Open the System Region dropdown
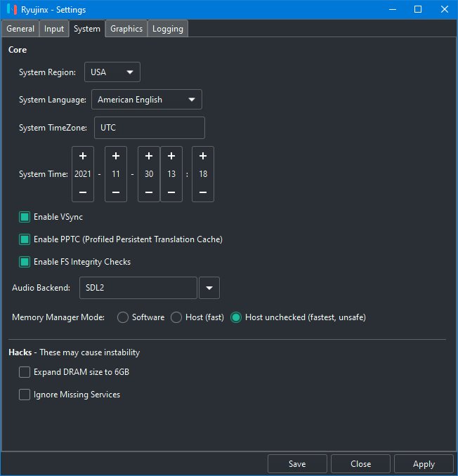The image size is (458, 476). click(112, 72)
